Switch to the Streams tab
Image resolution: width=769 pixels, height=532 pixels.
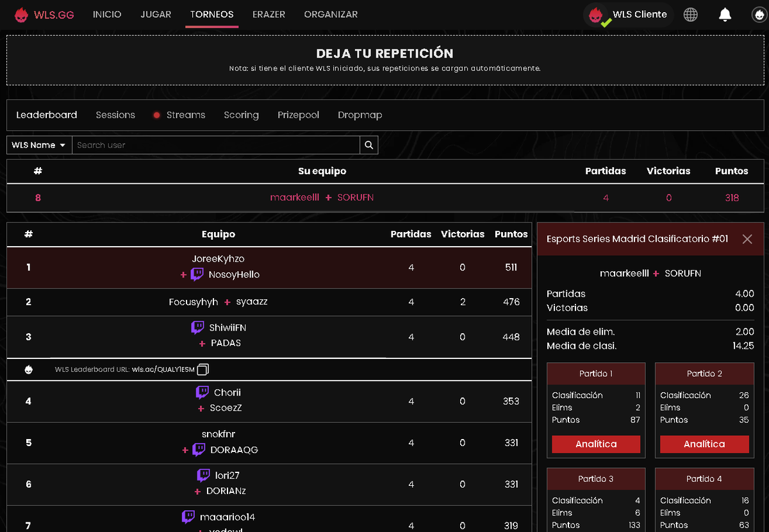[186, 115]
